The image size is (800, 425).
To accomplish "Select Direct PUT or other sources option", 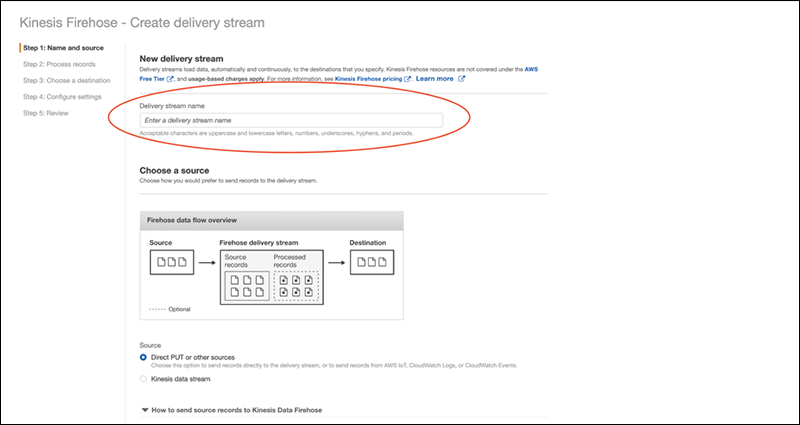I will pos(145,356).
